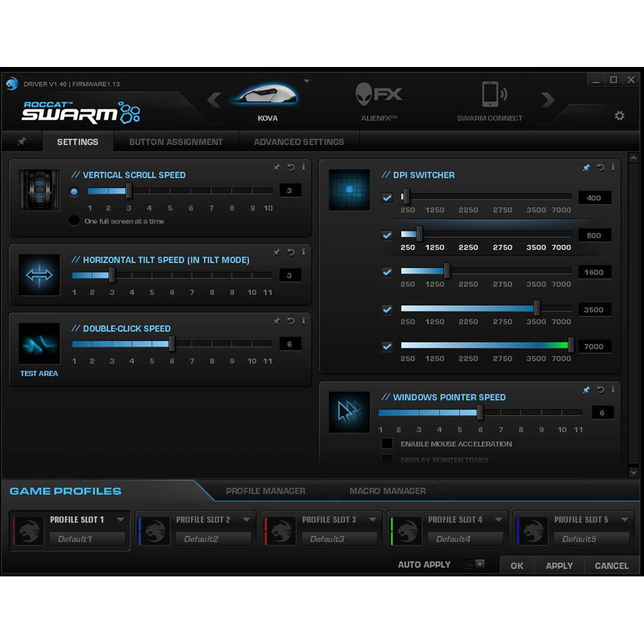Viewport: 644px width, 644px height.
Task: Click the settings gear icon
Action: point(620,116)
